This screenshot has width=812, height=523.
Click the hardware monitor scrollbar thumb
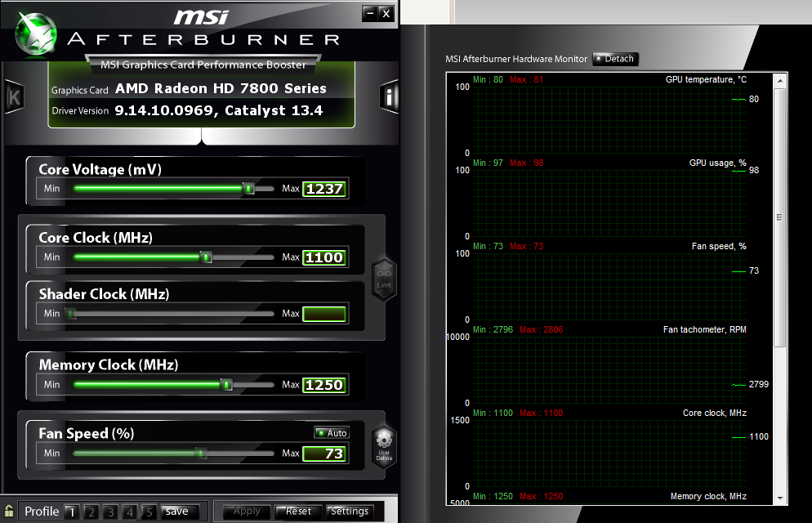pos(780,217)
